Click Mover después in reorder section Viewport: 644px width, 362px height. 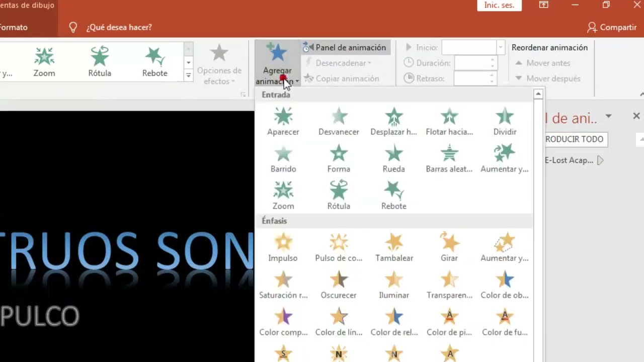(x=548, y=78)
